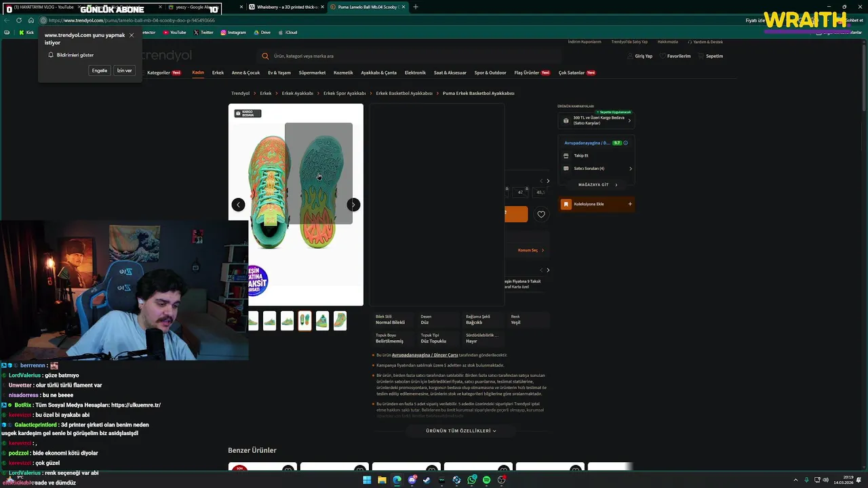Open the Giriş Yap account link
Image resolution: width=868 pixels, height=488 pixels.
pyautogui.click(x=639, y=56)
